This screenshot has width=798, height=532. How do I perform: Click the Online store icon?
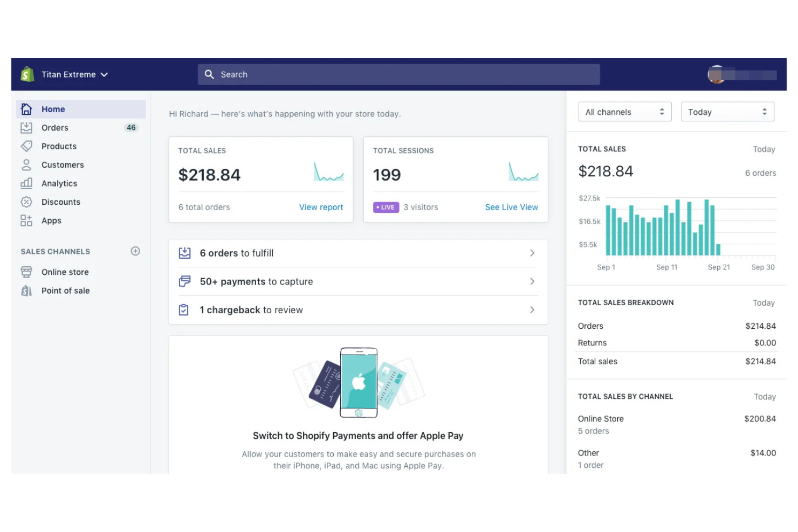(x=26, y=272)
